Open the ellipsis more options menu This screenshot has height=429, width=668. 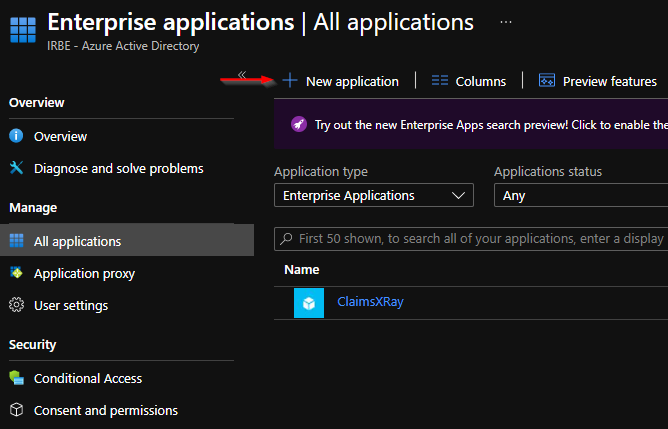pos(506,22)
